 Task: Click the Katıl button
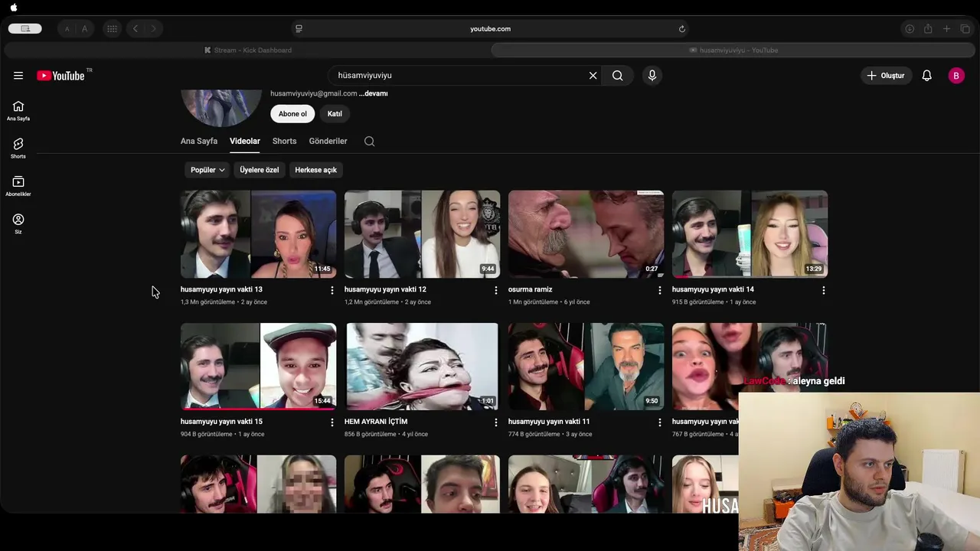pos(335,114)
